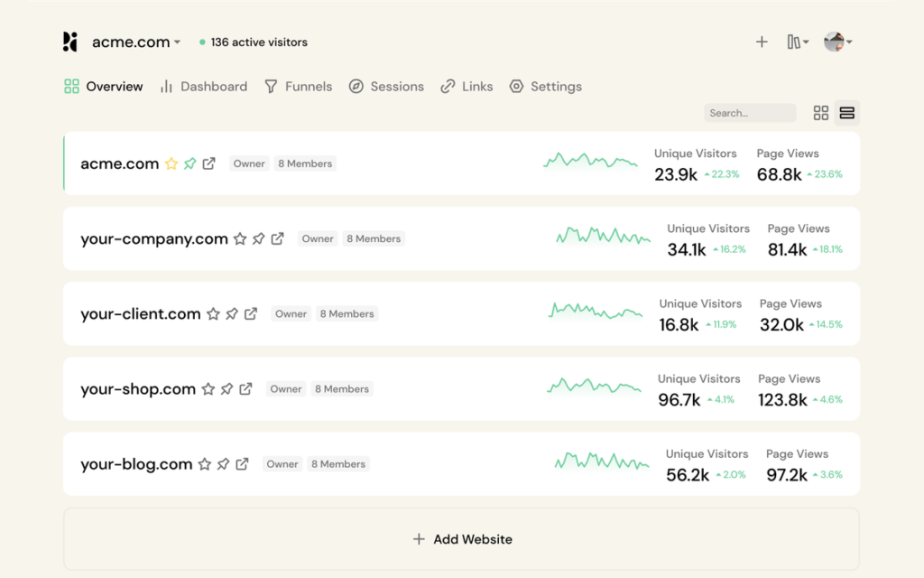Open your-blog.com external link icon
Image resolution: width=924 pixels, height=578 pixels.
(x=242, y=464)
